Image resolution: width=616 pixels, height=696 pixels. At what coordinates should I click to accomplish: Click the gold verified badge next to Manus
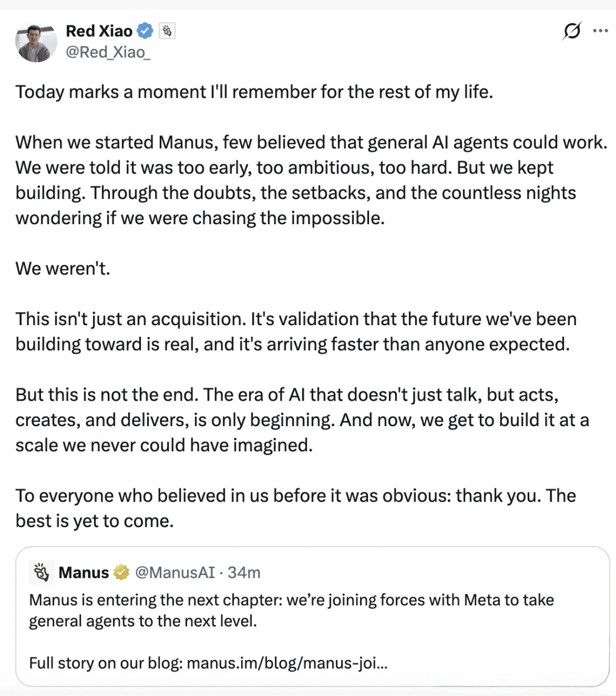121,572
